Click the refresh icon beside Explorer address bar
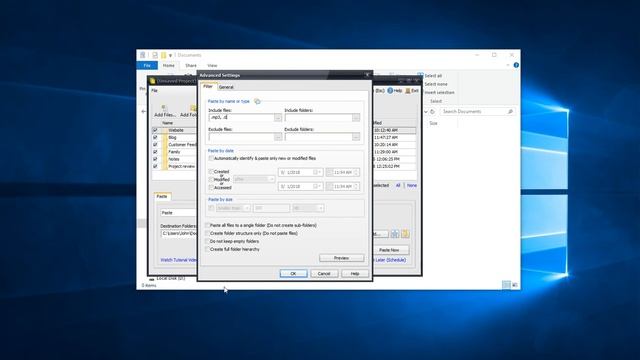Screen dimensions: 640x360 click(x=433, y=111)
